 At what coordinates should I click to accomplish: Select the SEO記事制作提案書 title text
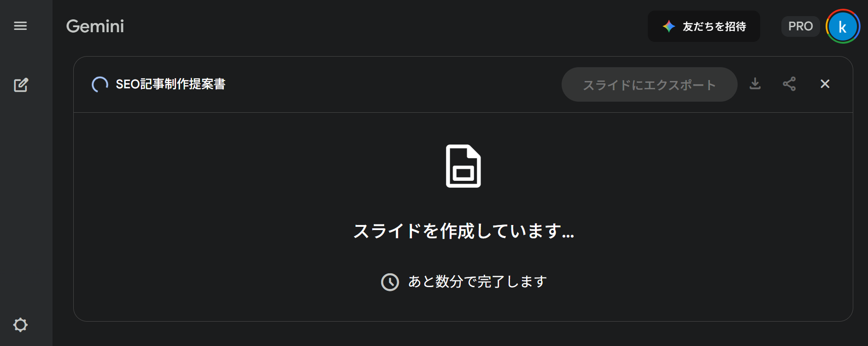click(x=170, y=84)
